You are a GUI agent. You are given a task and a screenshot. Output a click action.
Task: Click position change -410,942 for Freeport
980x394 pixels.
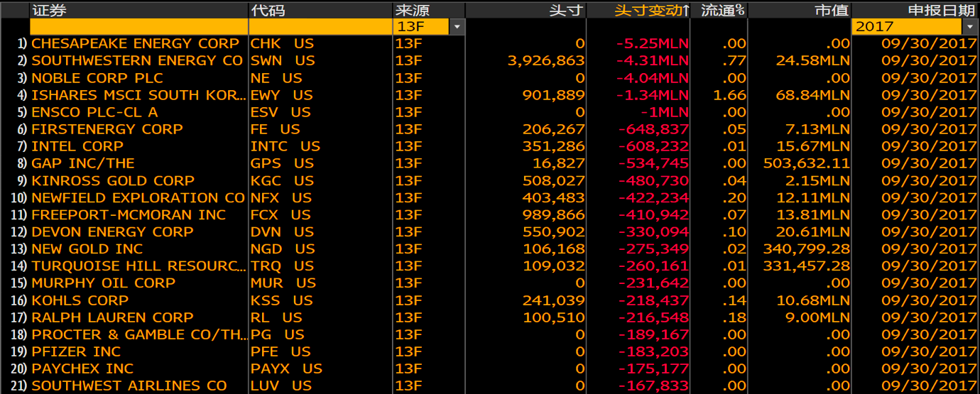click(x=653, y=214)
